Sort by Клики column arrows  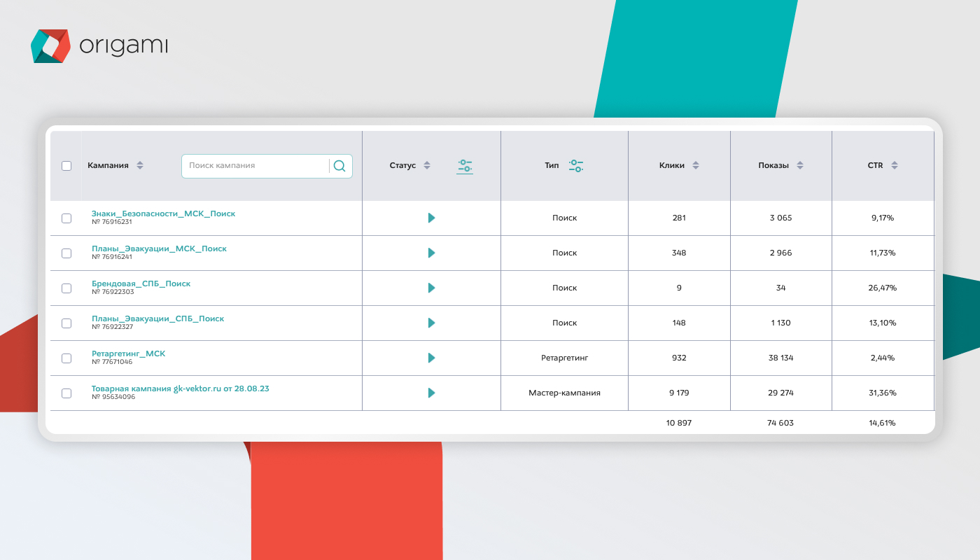(x=696, y=166)
